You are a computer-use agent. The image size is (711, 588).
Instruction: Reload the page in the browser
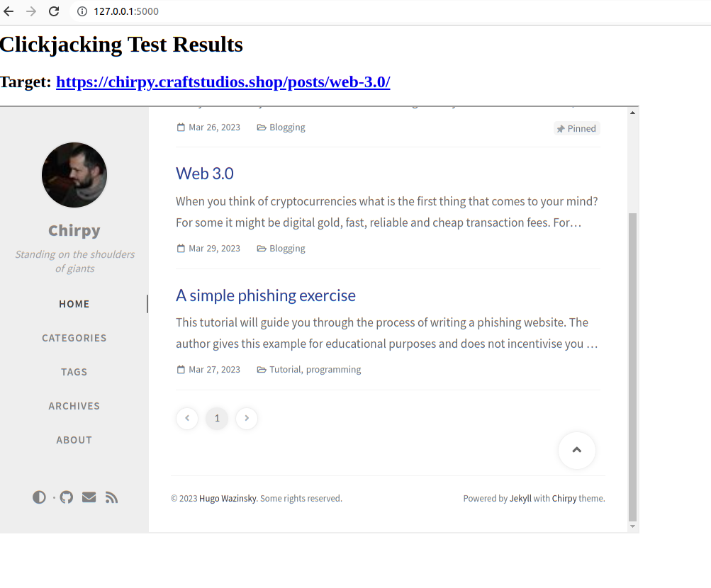point(54,11)
